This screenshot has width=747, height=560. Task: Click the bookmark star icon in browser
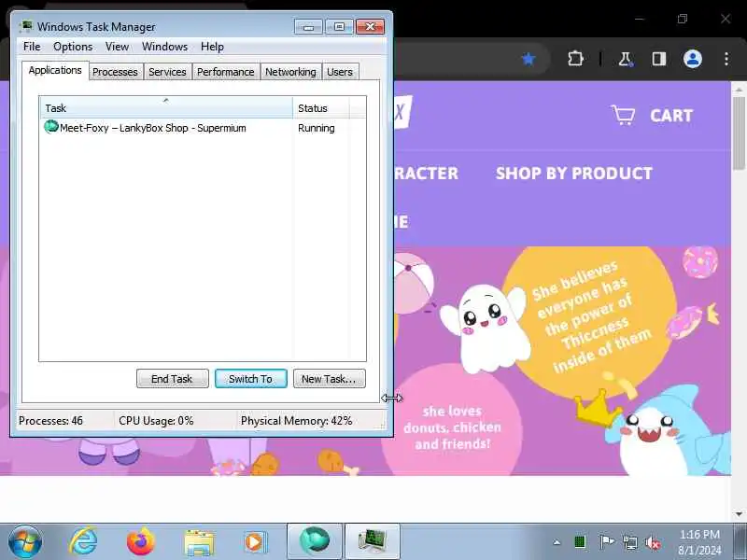pos(529,59)
